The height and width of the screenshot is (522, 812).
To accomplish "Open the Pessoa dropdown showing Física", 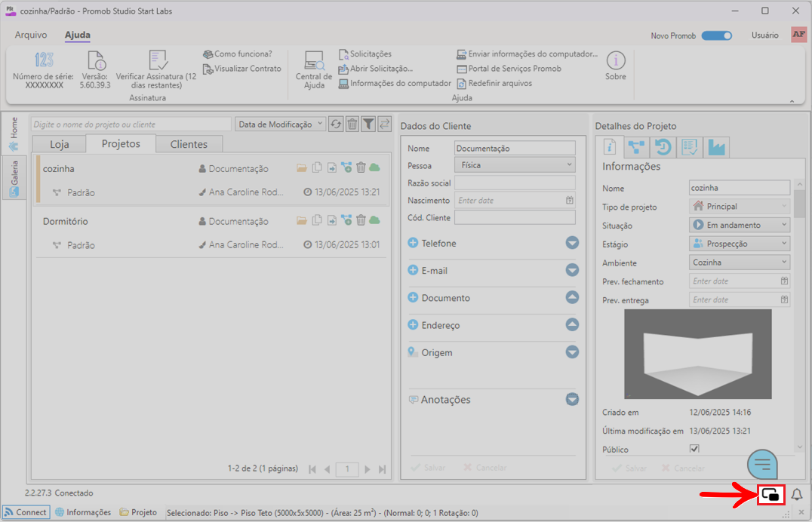I will 515,165.
